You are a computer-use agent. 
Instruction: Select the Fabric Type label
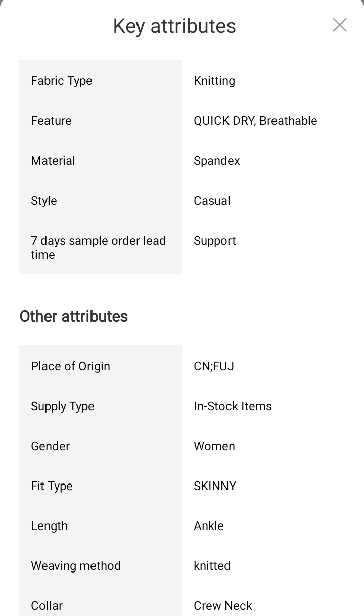coord(62,81)
